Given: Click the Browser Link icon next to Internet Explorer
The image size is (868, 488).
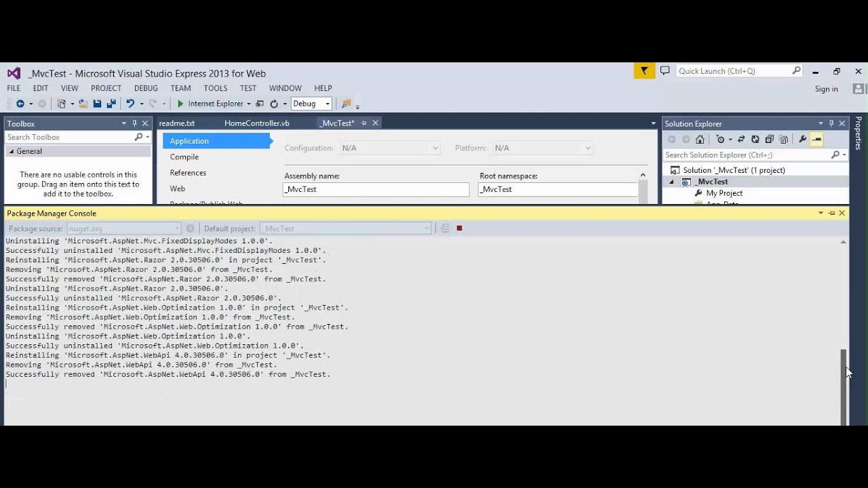Looking at the screenshot, I should (x=260, y=104).
